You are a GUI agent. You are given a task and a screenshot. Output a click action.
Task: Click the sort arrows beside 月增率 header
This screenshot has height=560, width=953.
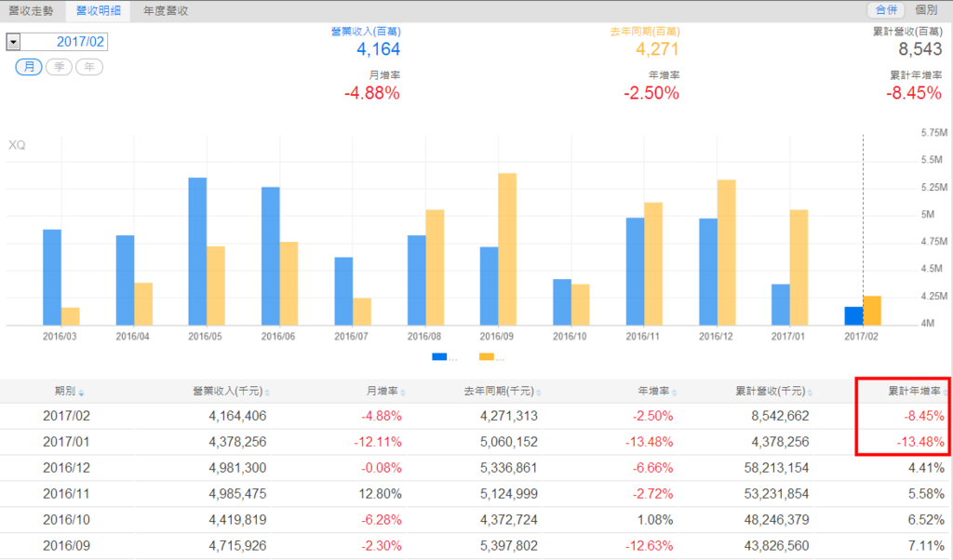(x=404, y=393)
